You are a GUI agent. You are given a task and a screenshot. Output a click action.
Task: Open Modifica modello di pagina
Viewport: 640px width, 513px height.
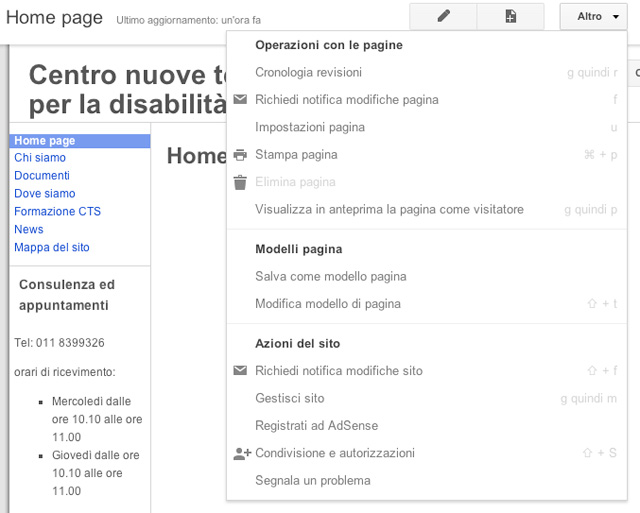tap(328, 304)
